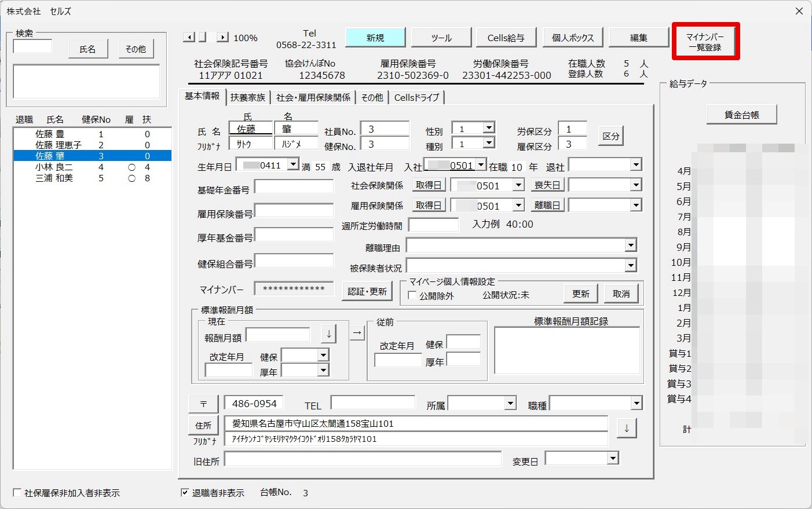Open the 退社 date dropdown
The height and width of the screenshot is (509, 812).
coord(636,164)
